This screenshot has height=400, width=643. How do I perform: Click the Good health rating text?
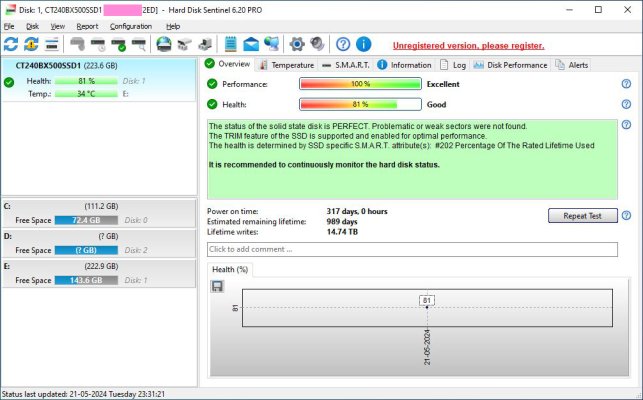coord(436,104)
